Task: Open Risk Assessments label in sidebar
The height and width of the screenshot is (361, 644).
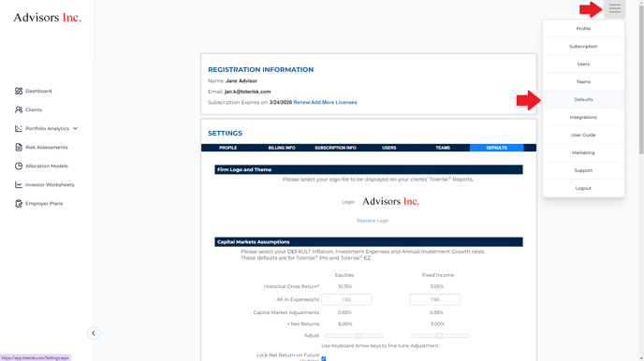Action: [47, 147]
